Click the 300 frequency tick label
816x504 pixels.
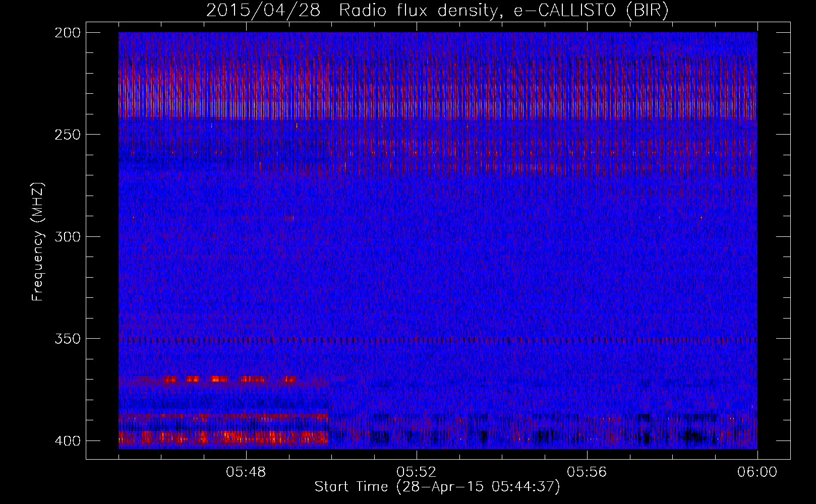[67, 236]
